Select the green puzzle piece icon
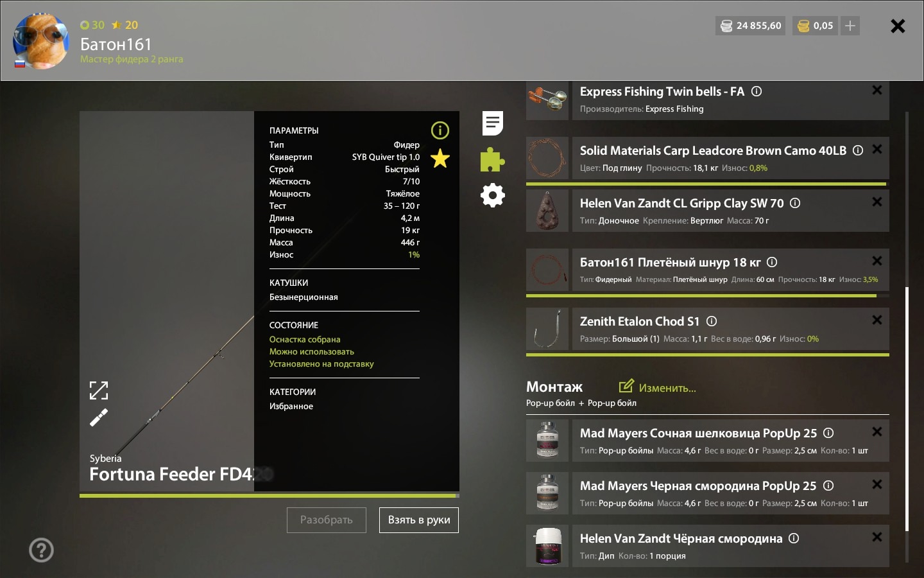Image resolution: width=924 pixels, height=578 pixels. [x=493, y=159]
